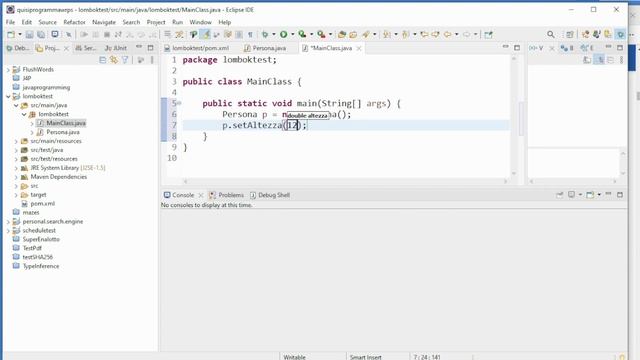
Task: Open the Help menu
Action: pyautogui.click(x=224, y=22)
